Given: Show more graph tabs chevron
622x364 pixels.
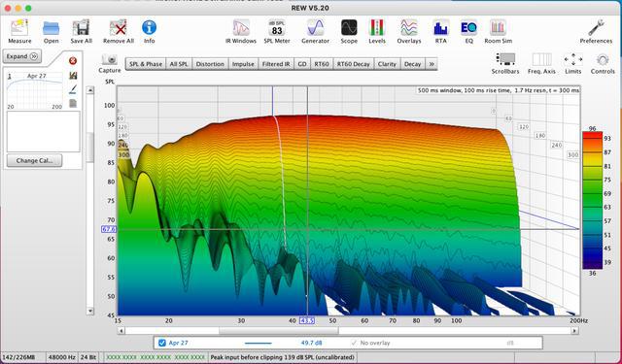Looking at the screenshot, I should click(432, 64).
